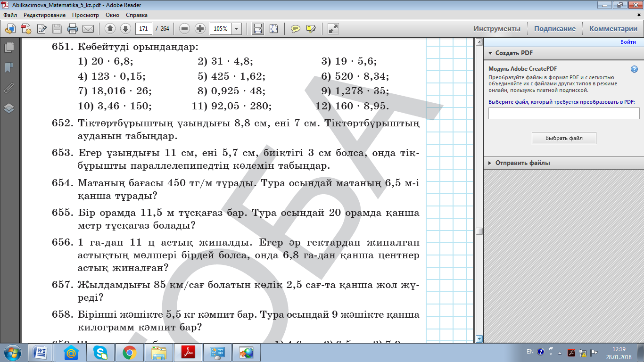The image size is (644, 362).
Task: Open the Окно menu
Action: click(x=112, y=15)
